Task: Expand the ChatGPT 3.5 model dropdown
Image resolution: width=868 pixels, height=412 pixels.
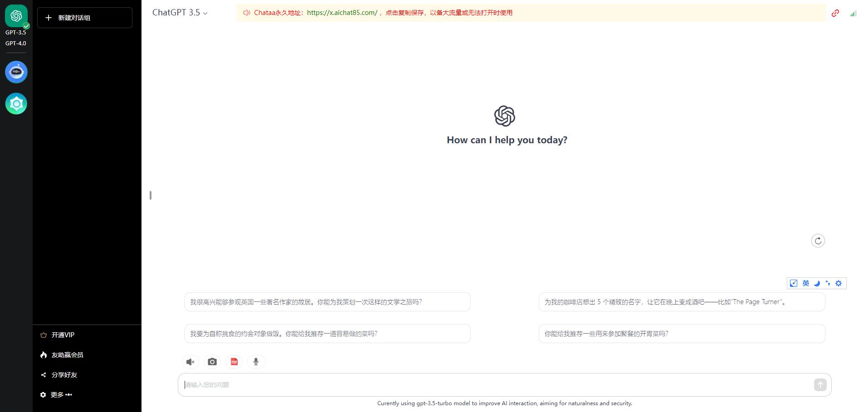Action: click(180, 13)
